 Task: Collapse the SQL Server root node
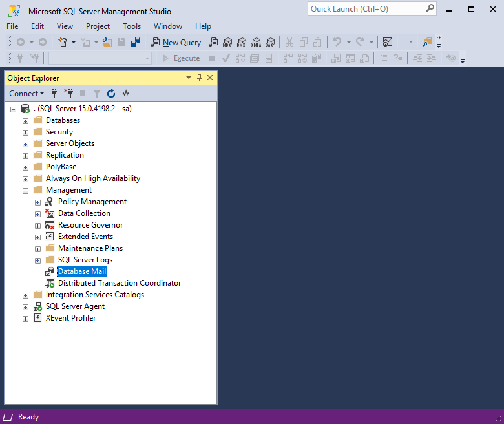(x=13, y=110)
